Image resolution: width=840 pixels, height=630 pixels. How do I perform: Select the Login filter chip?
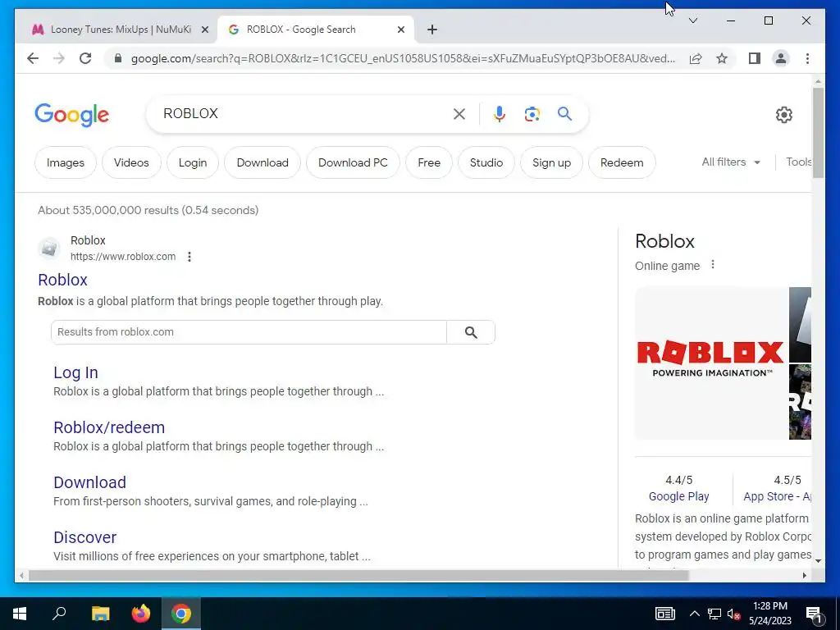click(x=193, y=162)
